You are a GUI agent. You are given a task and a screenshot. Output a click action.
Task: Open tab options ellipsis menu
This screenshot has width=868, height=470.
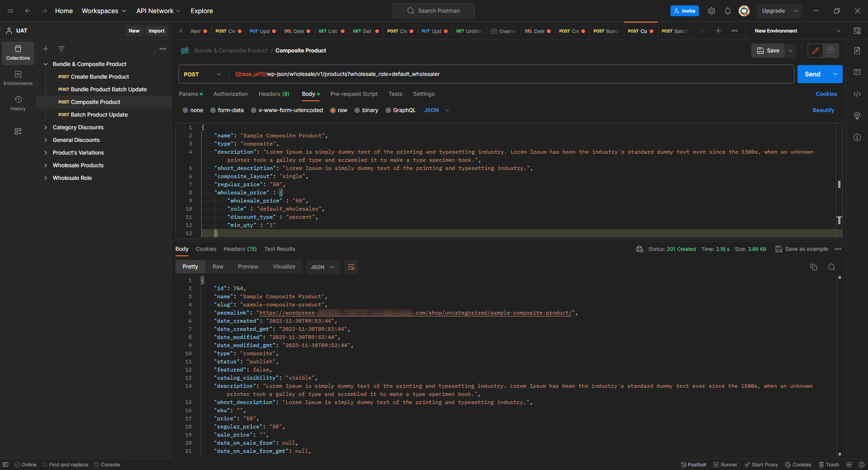point(735,31)
